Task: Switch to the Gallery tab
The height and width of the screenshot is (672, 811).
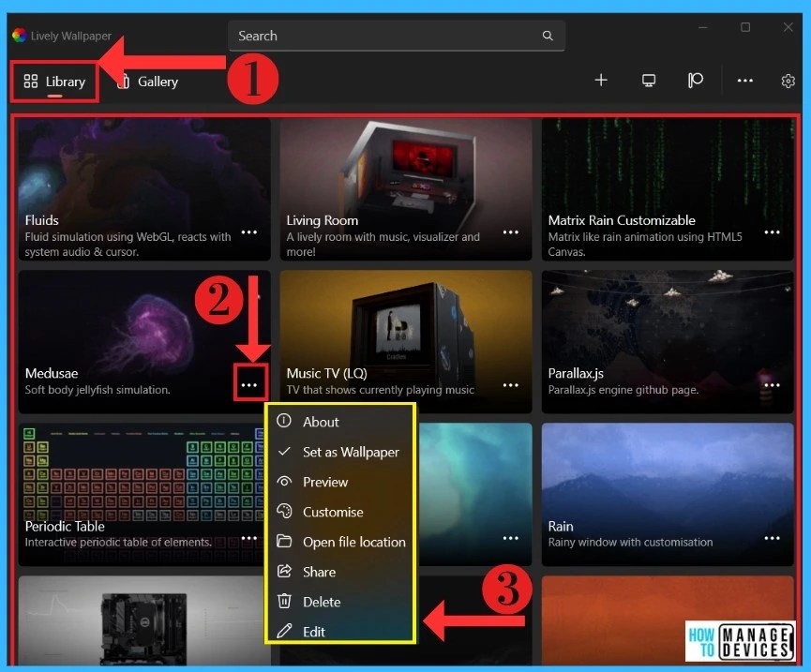Action: click(146, 82)
